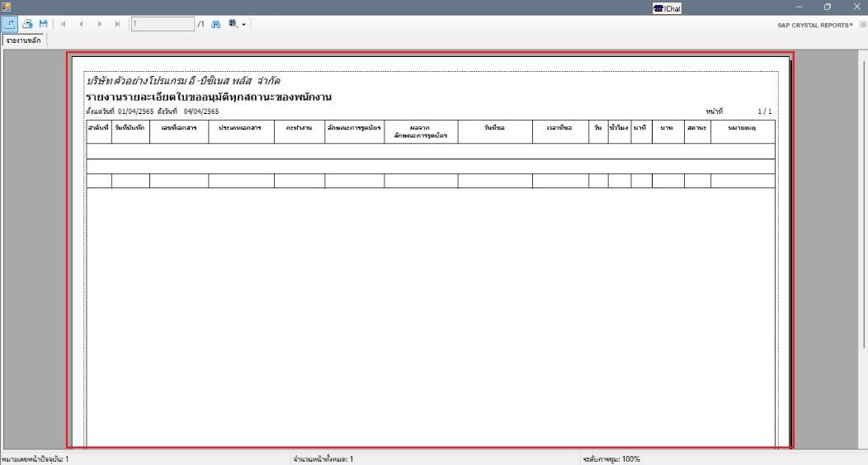Go to the next page
868x465 pixels.
[x=100, y=25]
